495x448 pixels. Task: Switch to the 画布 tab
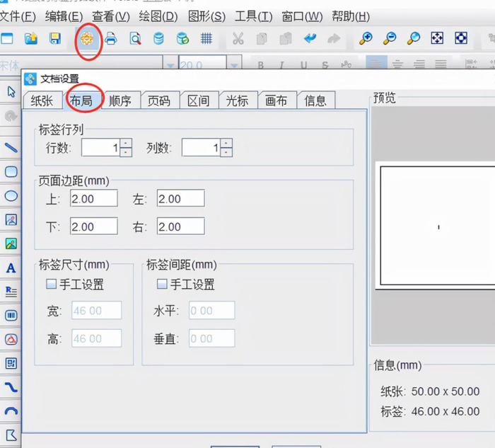click(x=276, y=100)
